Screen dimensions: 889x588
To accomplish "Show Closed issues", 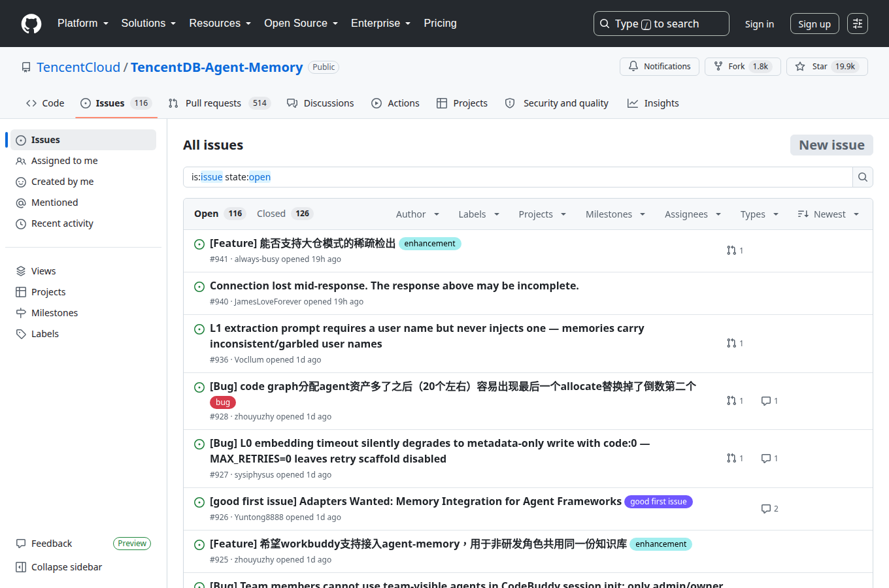I will point(284,214).
